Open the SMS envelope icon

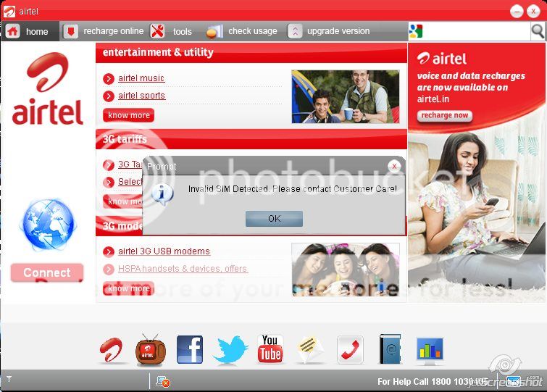(x=309, y=350)
